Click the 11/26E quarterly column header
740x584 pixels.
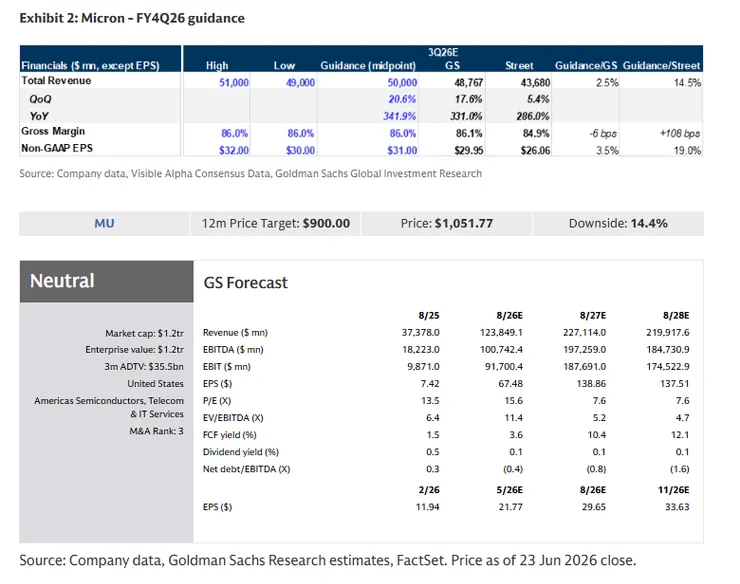click(673, 490)
